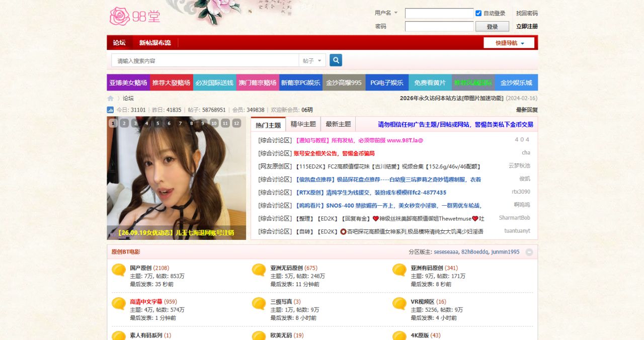This screenshot has width=644, height=340.
Task: Select the 热门主题 tab
Action: [268, 125]
